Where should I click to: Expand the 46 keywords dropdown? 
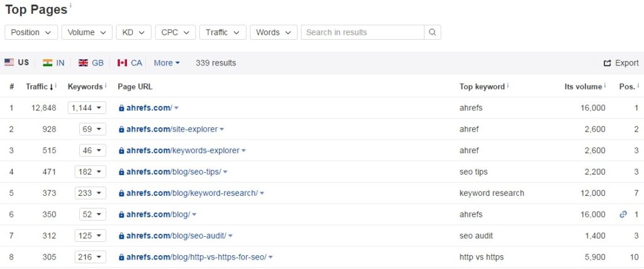[92, 151]
